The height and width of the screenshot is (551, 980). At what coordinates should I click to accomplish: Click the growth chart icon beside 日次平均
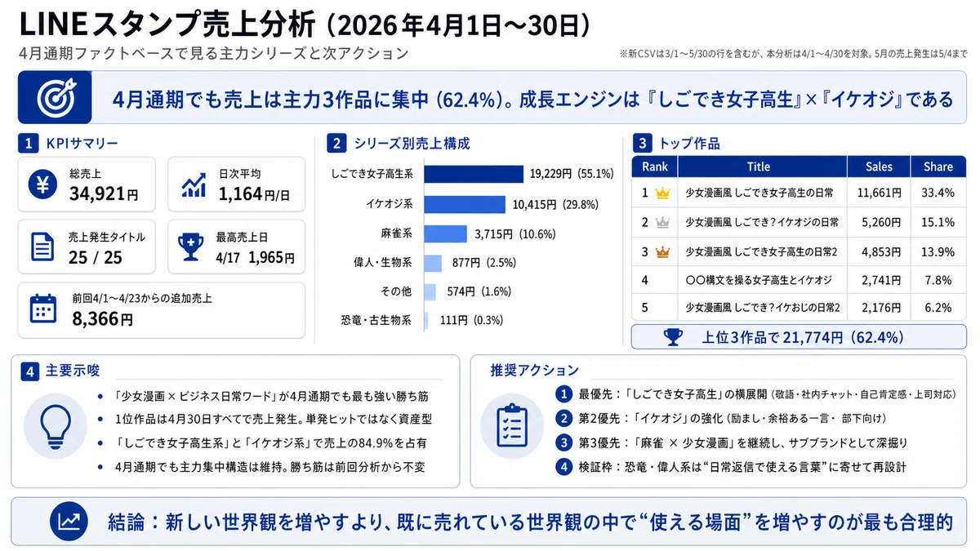[193, 185]
